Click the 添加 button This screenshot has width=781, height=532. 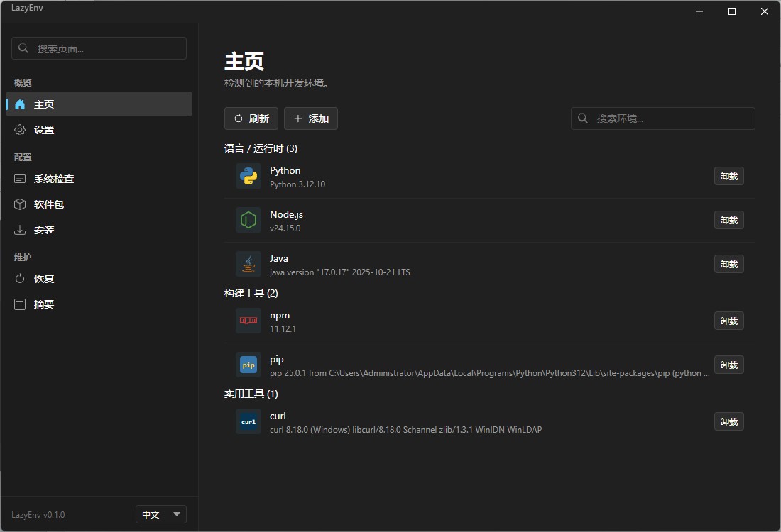(311, 118)
